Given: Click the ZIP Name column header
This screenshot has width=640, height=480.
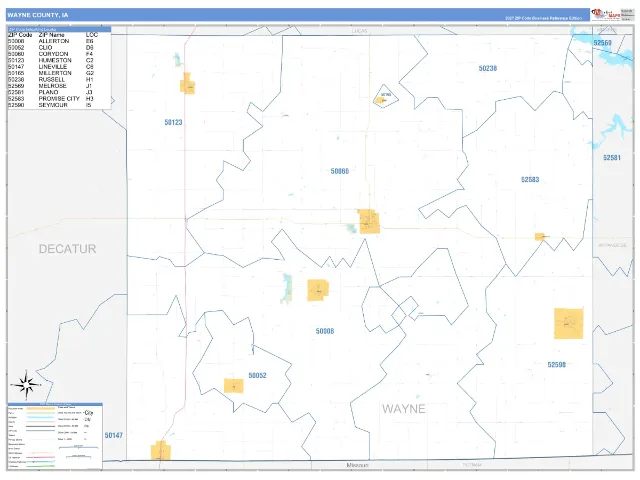Looking at the screenshot, I should tap(51, 35).
